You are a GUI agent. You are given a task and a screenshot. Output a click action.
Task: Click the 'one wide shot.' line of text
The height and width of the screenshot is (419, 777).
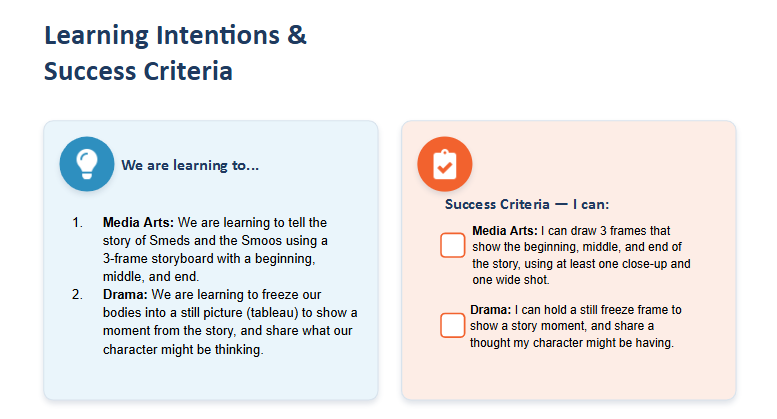(x=510, y=280)
